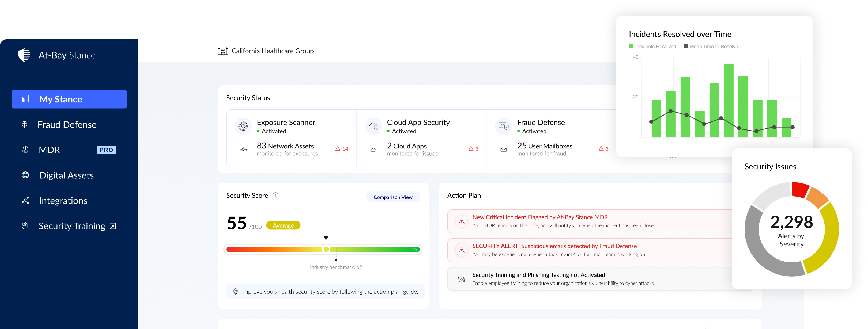Click the Fraud Defense envelope-shield icon
This screenshot has width=868, height=329.
(x=503, y=126)
